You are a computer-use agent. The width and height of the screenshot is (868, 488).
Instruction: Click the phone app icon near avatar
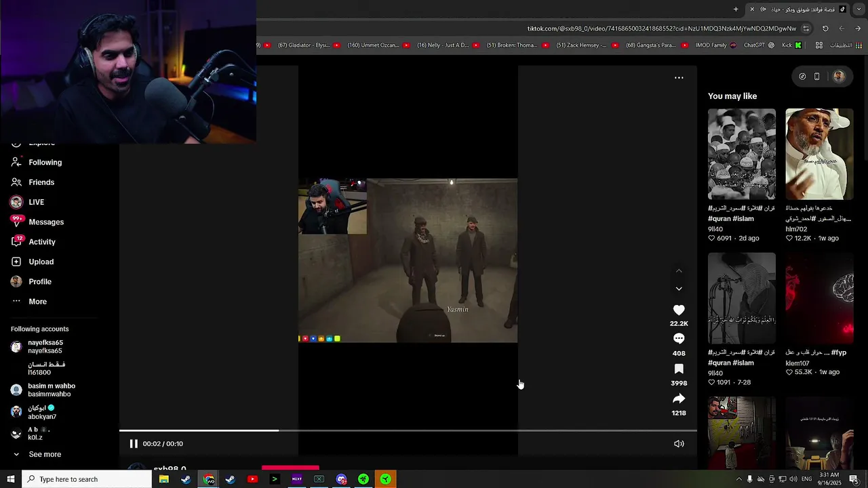coord(816,77)
